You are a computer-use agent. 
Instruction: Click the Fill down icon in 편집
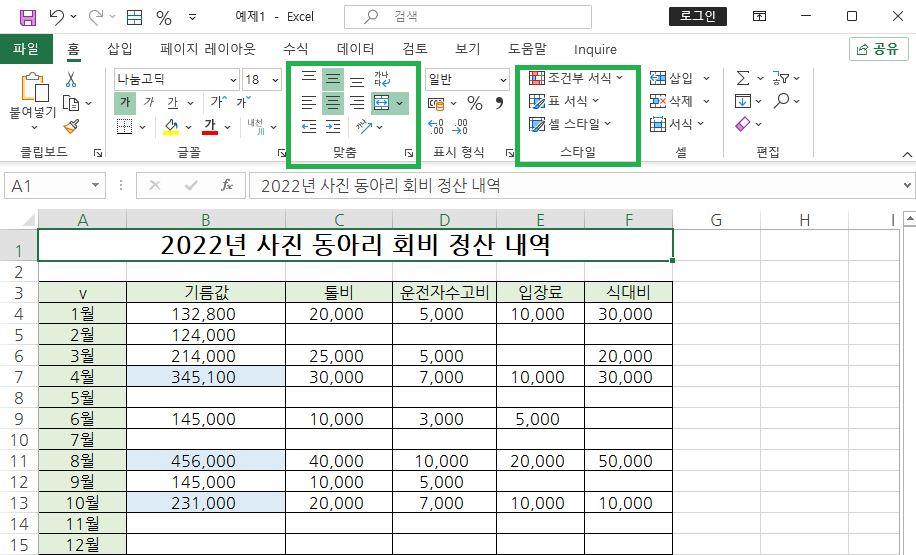pos(742,101)
